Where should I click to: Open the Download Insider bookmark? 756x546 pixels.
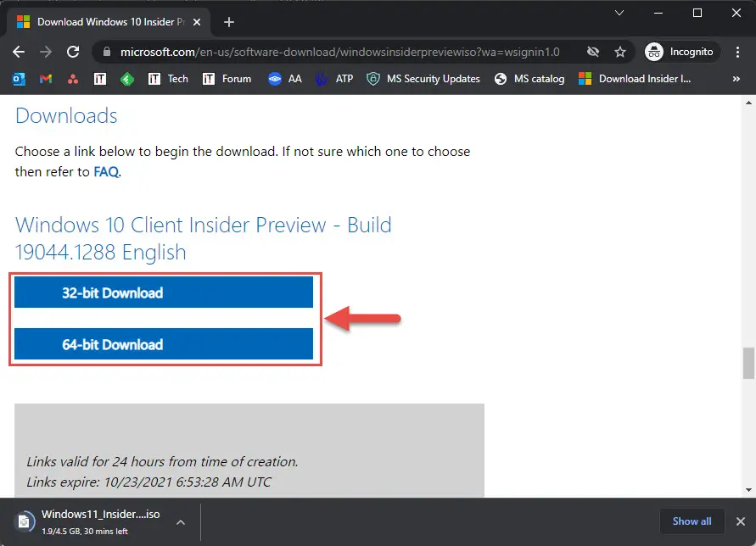tap(635, 79)
